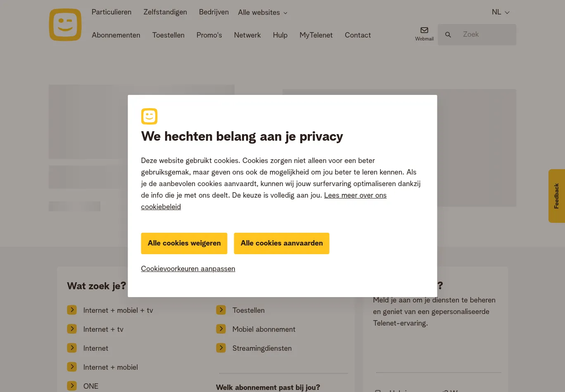Click the Telenet smiley logo
This screenshot has height=392, width=565.
tap(65, 24)
